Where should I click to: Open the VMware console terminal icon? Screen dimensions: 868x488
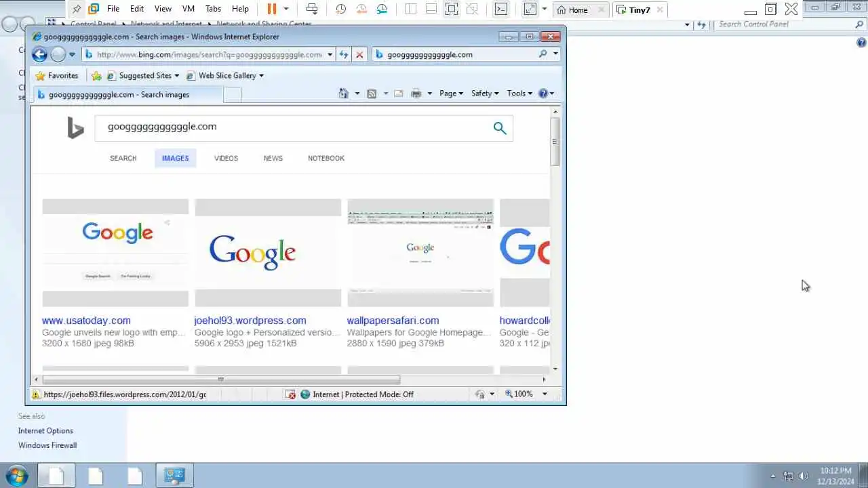500,9
